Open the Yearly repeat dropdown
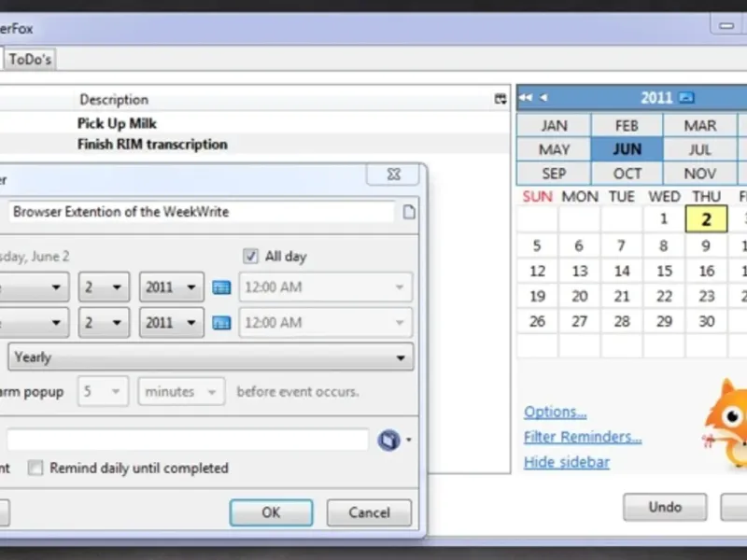Screen dimensions: 747x560 (x=211, y=357)
